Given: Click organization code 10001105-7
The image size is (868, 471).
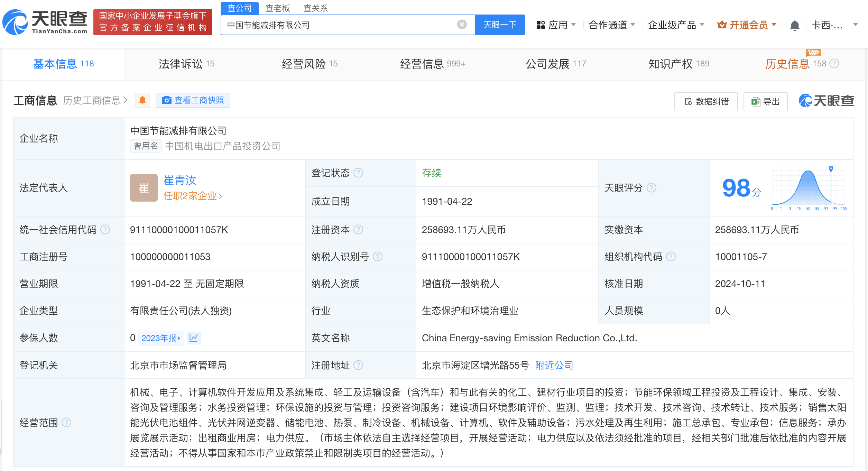Looking at the screenshot, I should (741, 257).
